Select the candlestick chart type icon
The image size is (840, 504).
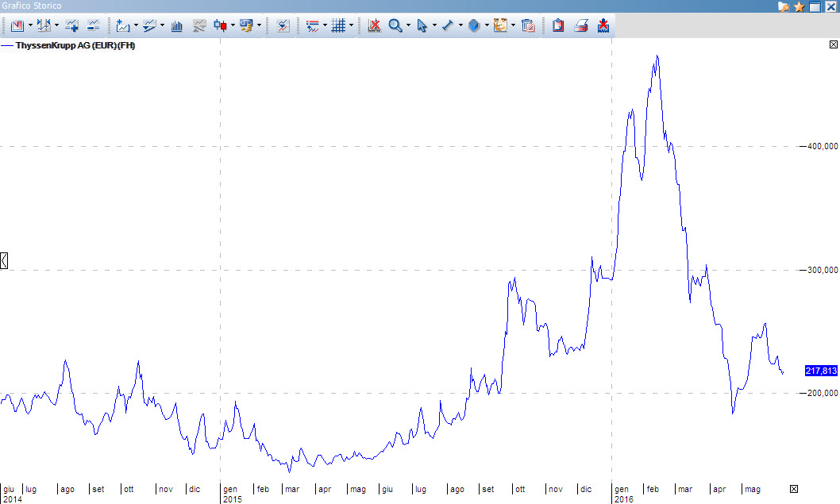point(220,25)
